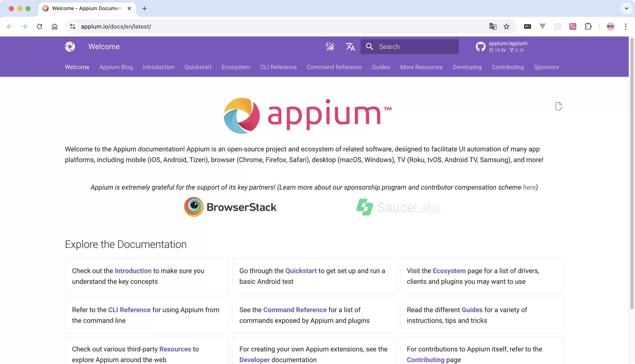Click the edit this page icon
This screenshot has height=364, width=635.
559,106
